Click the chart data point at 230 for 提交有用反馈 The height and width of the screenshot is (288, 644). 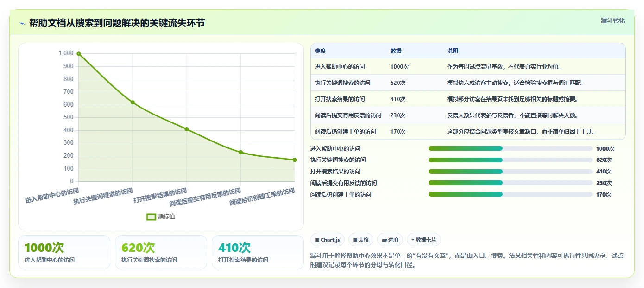click(240, 152)
